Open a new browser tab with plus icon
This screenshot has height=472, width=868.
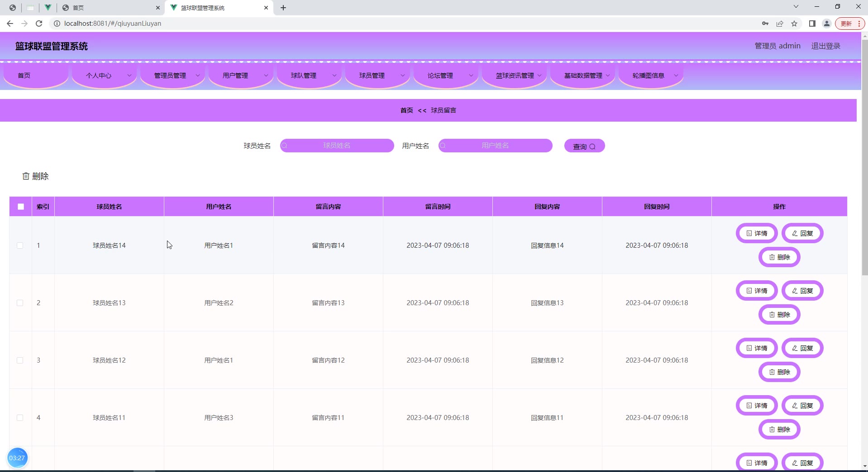(x=283, y=8)
